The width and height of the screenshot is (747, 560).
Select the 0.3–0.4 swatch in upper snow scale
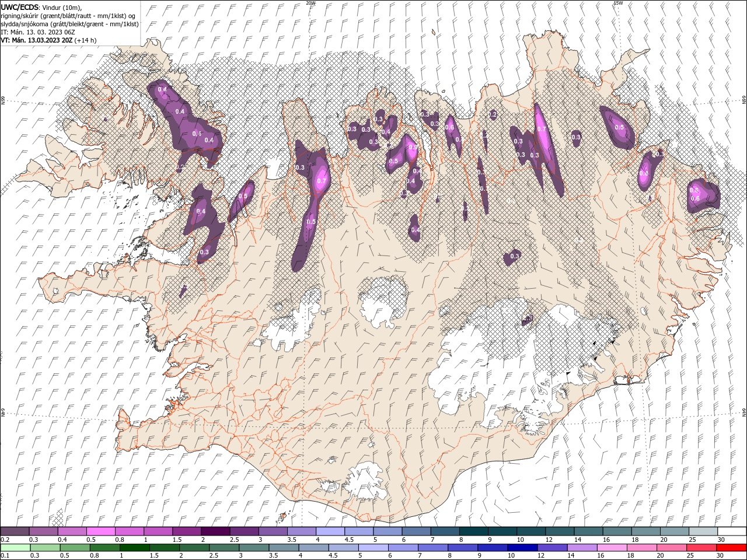pos(43,531)
